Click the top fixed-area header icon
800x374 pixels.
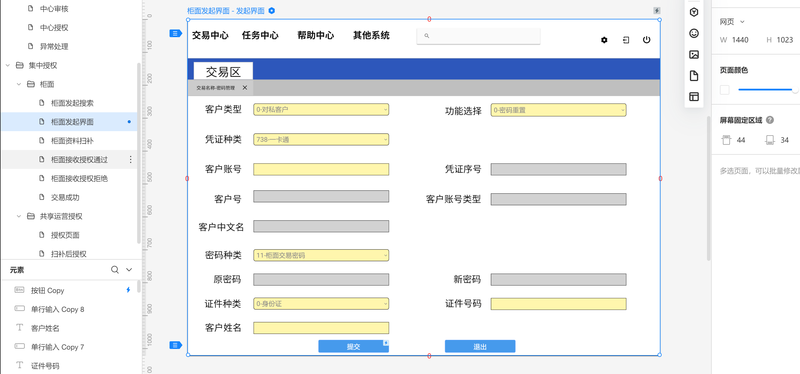(726, 140)
